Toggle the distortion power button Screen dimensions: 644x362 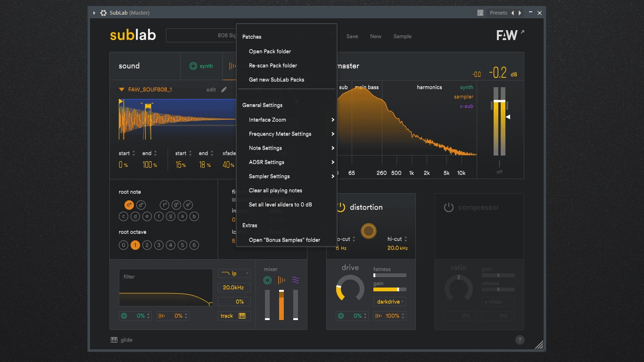click(x=340, y=207)
